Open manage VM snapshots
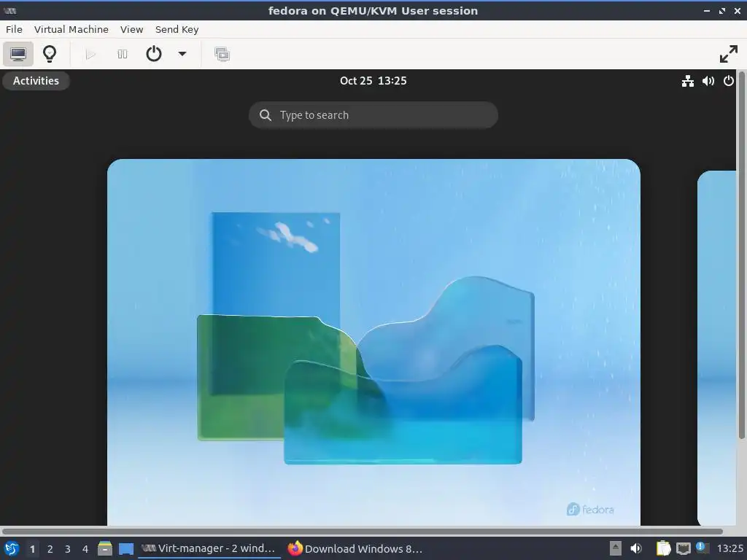 point(222,54)
